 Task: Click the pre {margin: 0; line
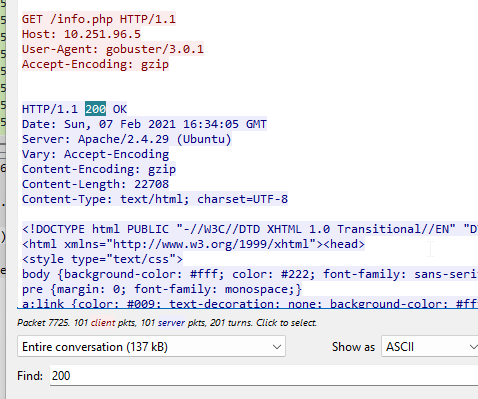coord(162,289)
